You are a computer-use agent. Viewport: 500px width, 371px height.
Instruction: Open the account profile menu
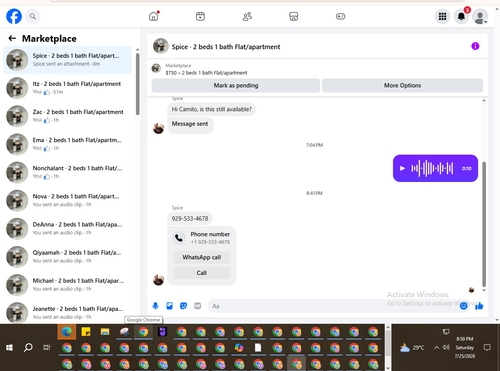[480, 17]
